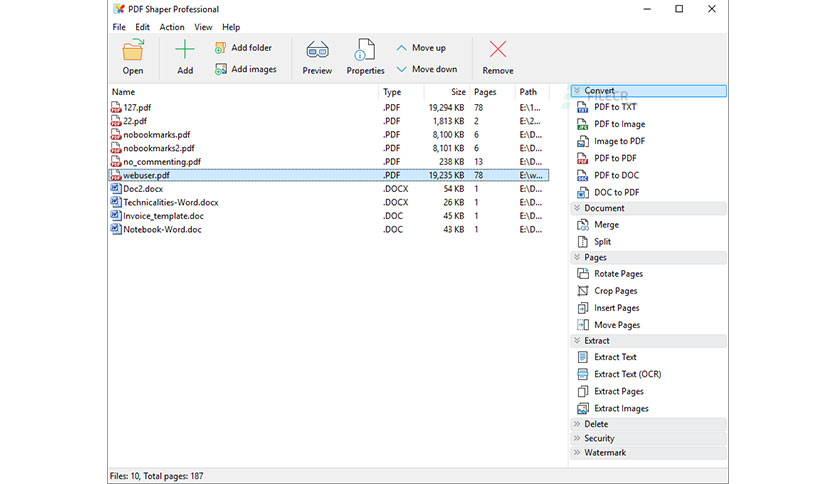Image resolution: width=836 pixels, height=484 pixels.
Task: Open the Help menu
Action: (x=231, y=27)
